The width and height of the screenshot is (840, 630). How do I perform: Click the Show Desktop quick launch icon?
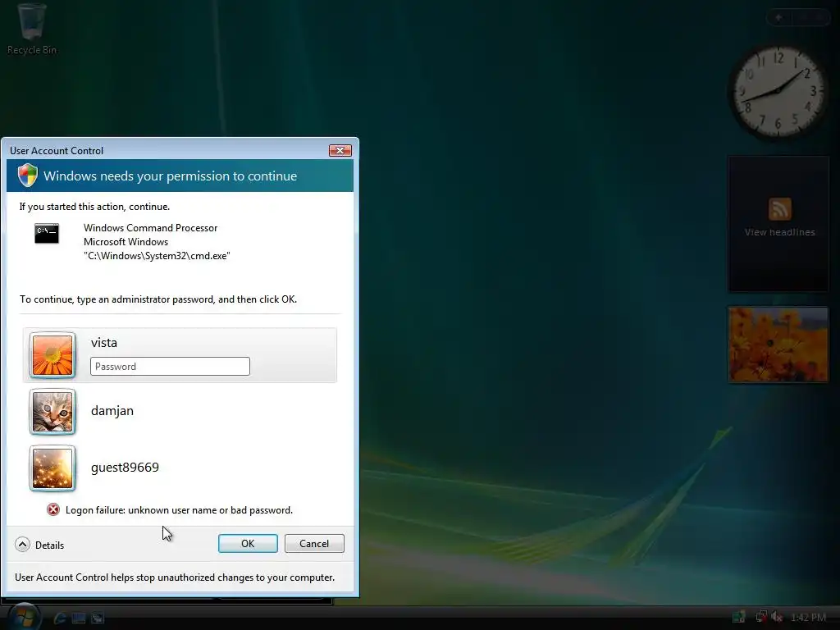[x=79, y=619]
